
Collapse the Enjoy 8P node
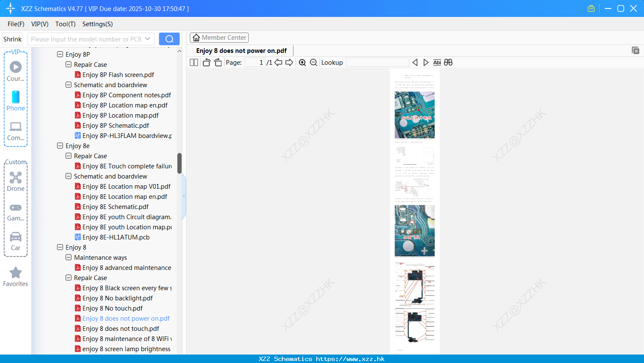coord(60,55)
